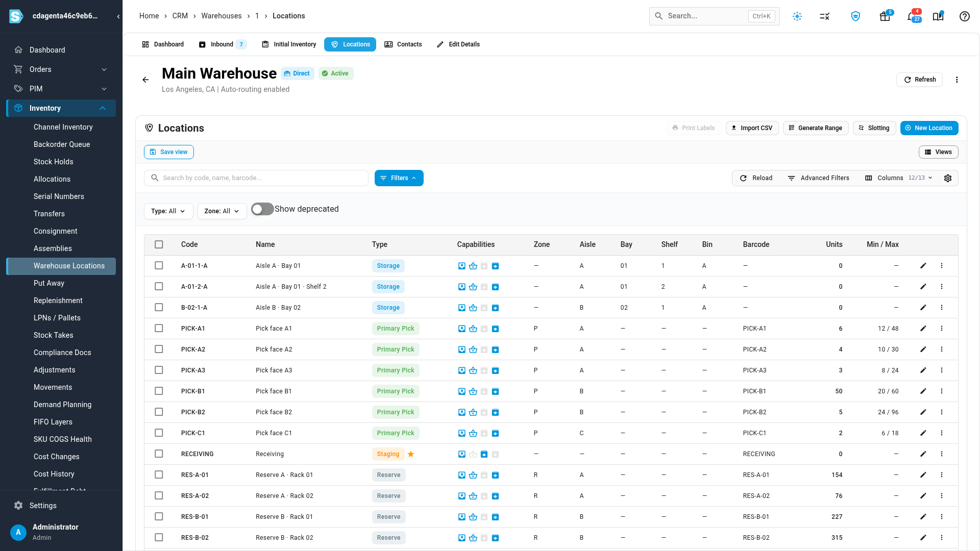Click the New Location button

pyautogui.click(x=929, y=128)
